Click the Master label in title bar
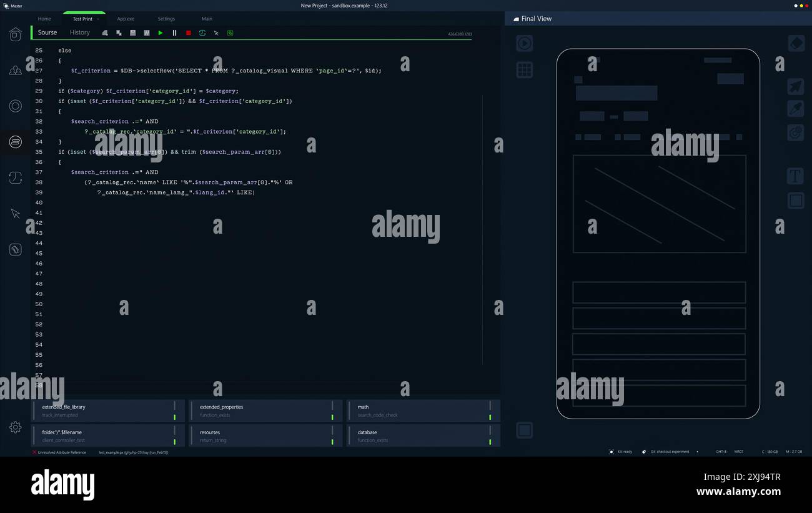Image resolution: width=812 pixels, height=513 pixels. coord(16,6)
